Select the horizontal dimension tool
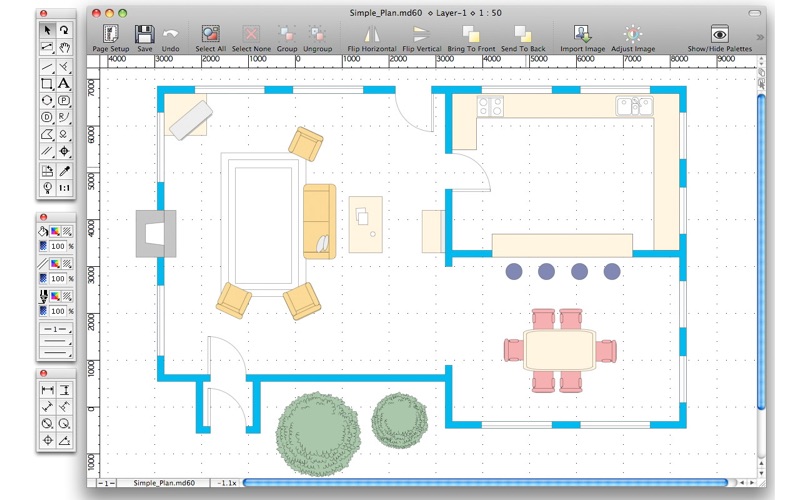 click(x=47, y=390)
